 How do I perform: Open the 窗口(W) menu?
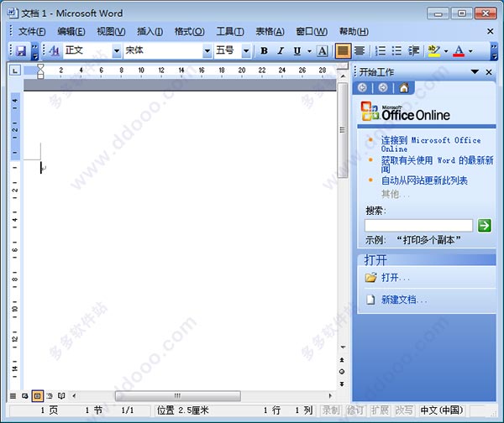point(312,32)
